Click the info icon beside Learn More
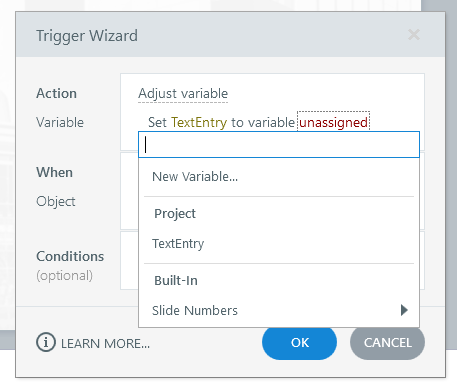This screenshot has width=457, height=386. click(46, 342)
